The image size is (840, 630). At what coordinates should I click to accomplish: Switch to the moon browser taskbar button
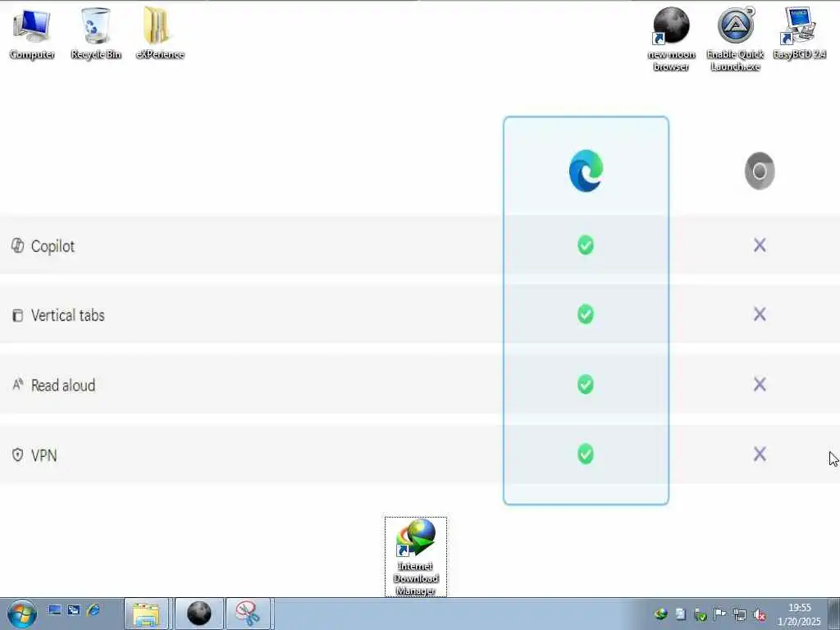tap(199, 614)
